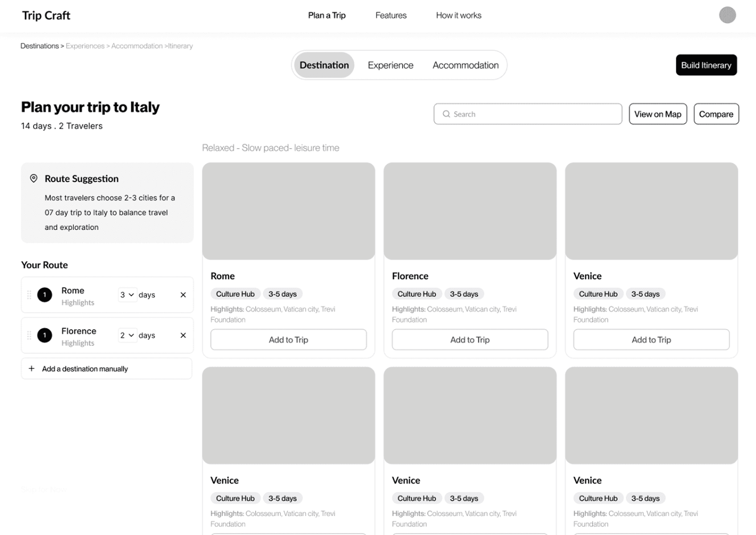756x535 pixels.
Task: Open the Features menu item
Action: click(391, 15)
